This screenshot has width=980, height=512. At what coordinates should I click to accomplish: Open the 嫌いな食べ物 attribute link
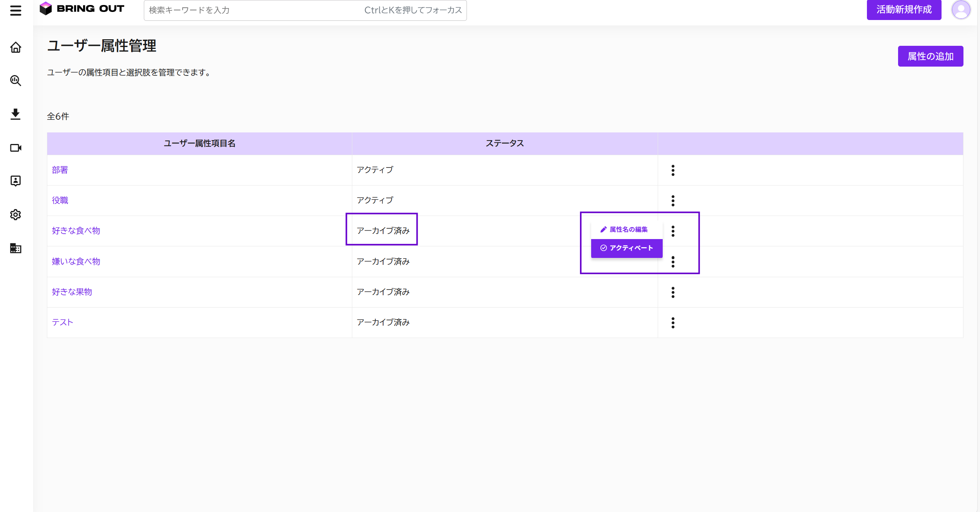76,261
